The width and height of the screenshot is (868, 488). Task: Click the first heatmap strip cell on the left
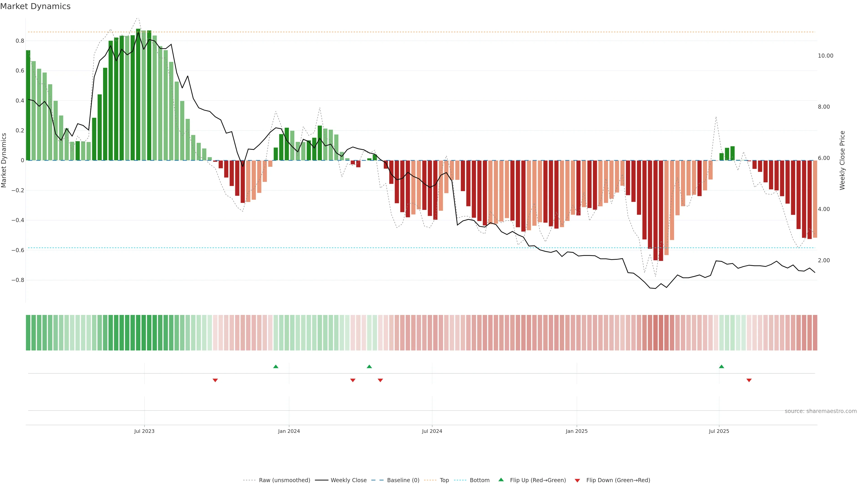[x=28, y=332]
